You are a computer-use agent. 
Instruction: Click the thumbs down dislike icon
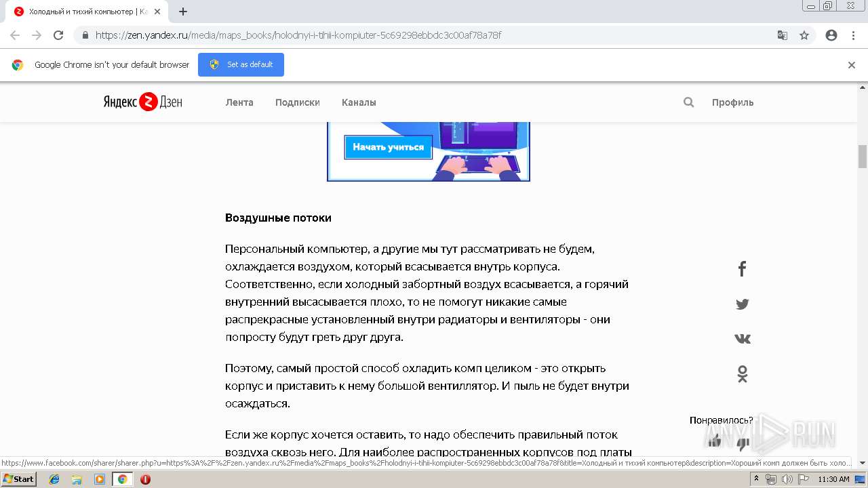(x=743, y=445)
